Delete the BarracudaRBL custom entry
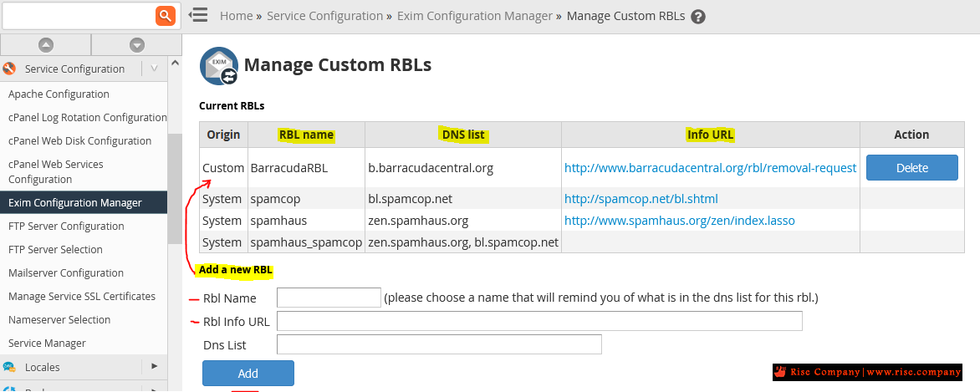 pyautogui.click(x=912, y=167)
